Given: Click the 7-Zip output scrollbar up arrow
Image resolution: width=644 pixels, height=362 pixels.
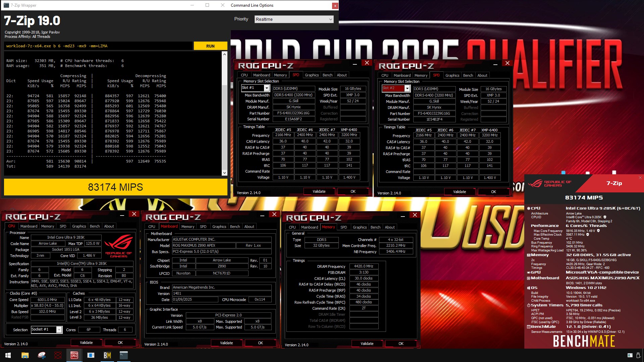Looking at the screenshot, I should click(224, 54).
